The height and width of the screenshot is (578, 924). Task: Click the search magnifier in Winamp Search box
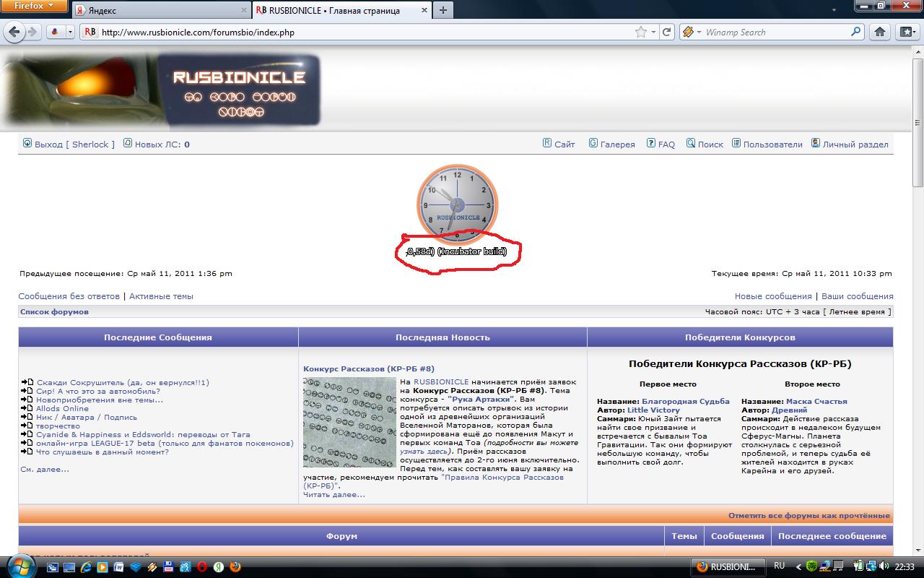[x=856, y=32]
